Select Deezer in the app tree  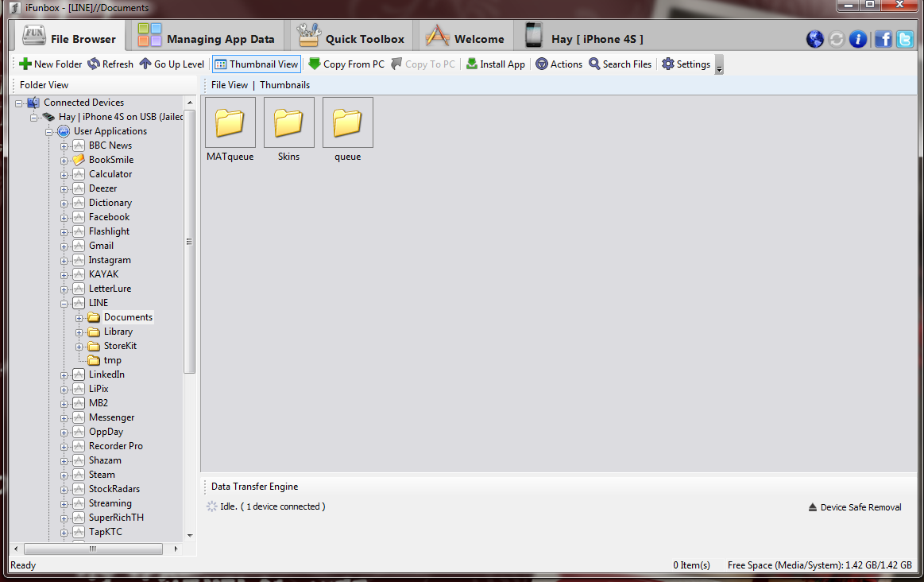point(103,188)
